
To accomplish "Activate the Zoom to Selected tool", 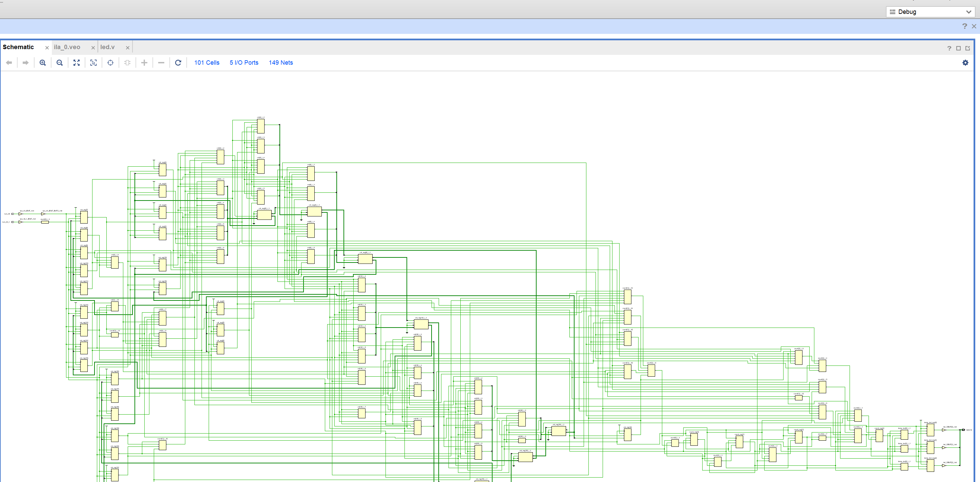I will tap(93, 63).
